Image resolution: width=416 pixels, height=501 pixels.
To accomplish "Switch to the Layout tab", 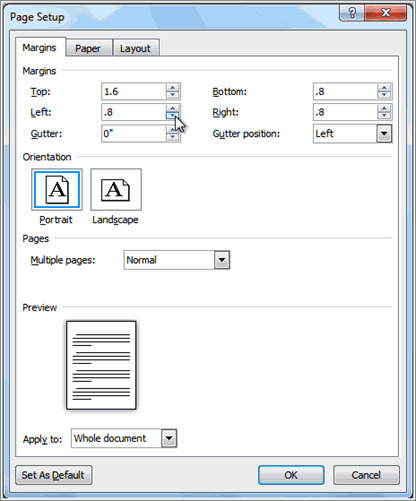I will pos(135,48).
